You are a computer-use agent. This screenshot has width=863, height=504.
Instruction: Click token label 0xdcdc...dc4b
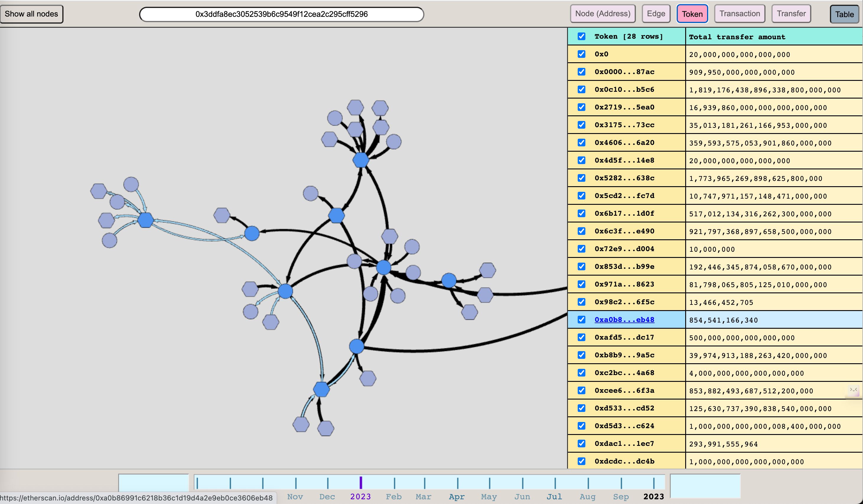click(x=624, y=461)
